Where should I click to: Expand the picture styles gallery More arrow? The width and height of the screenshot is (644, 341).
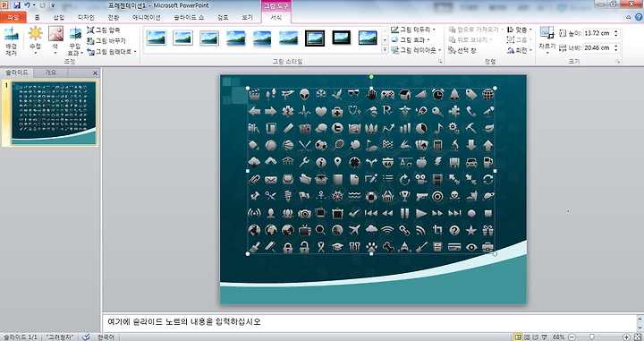coord(385,50)
